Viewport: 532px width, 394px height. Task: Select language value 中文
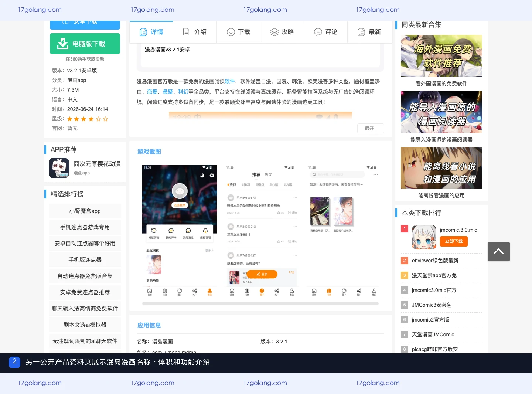click(72, 99)
